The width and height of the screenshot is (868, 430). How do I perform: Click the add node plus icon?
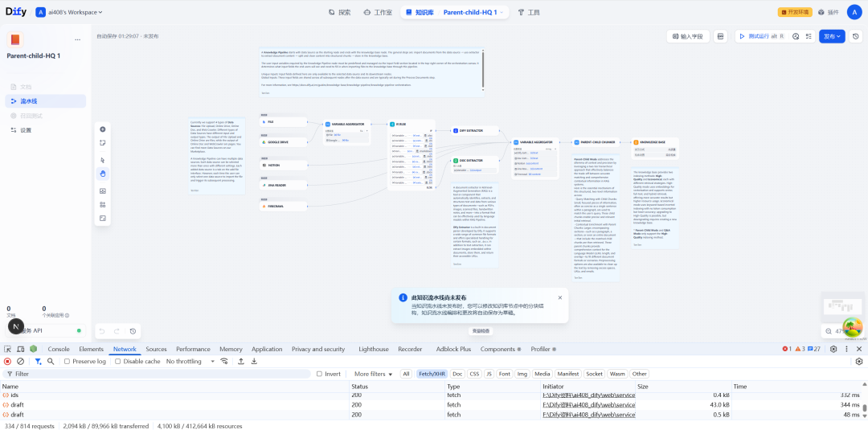102,129
